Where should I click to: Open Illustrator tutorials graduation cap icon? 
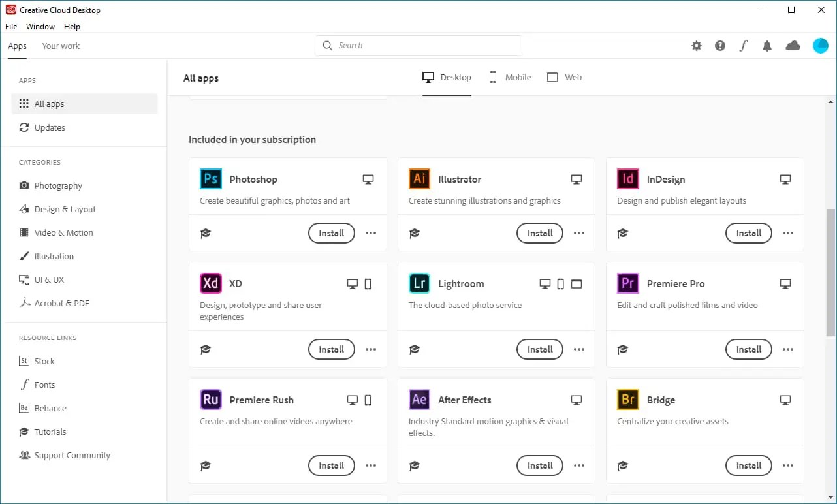tap(414, 233)
